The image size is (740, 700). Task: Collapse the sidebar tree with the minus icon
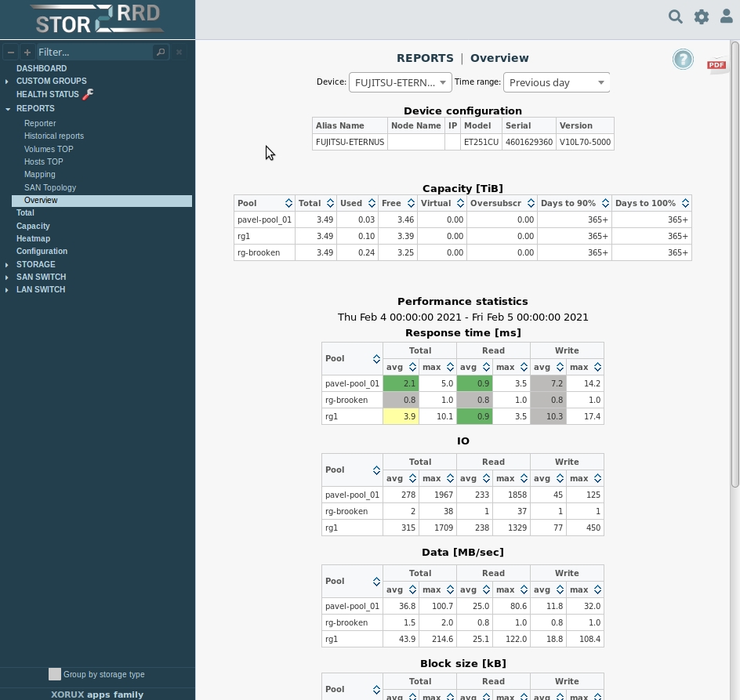(x=10, y=52)
